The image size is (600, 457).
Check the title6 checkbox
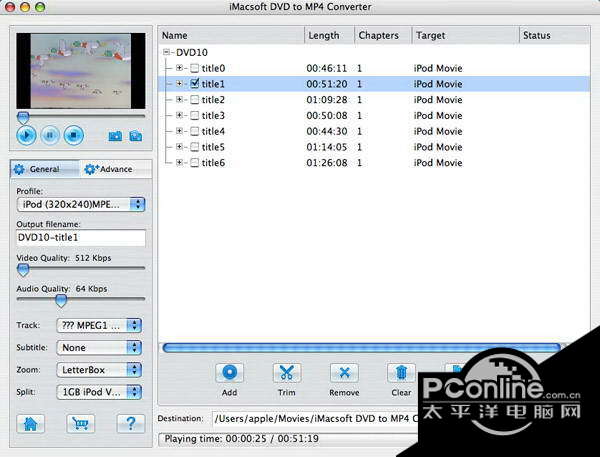click(195, 163)
